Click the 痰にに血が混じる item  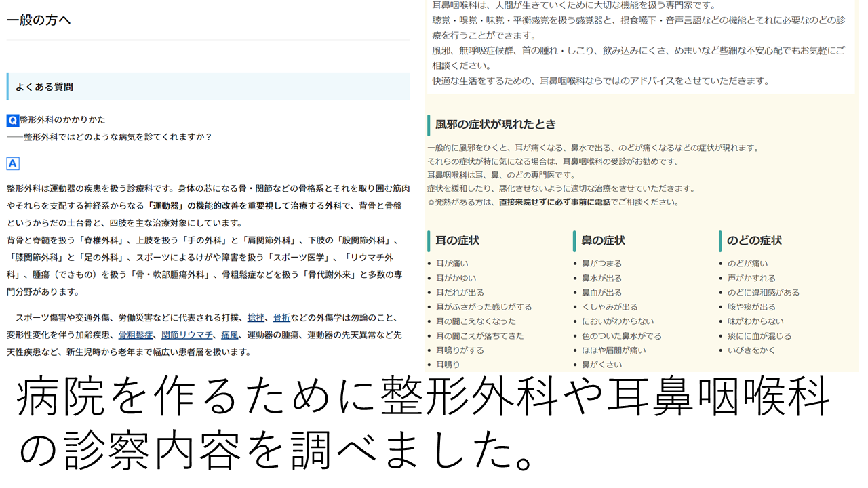pyautogui.click(x=759, y=336)
